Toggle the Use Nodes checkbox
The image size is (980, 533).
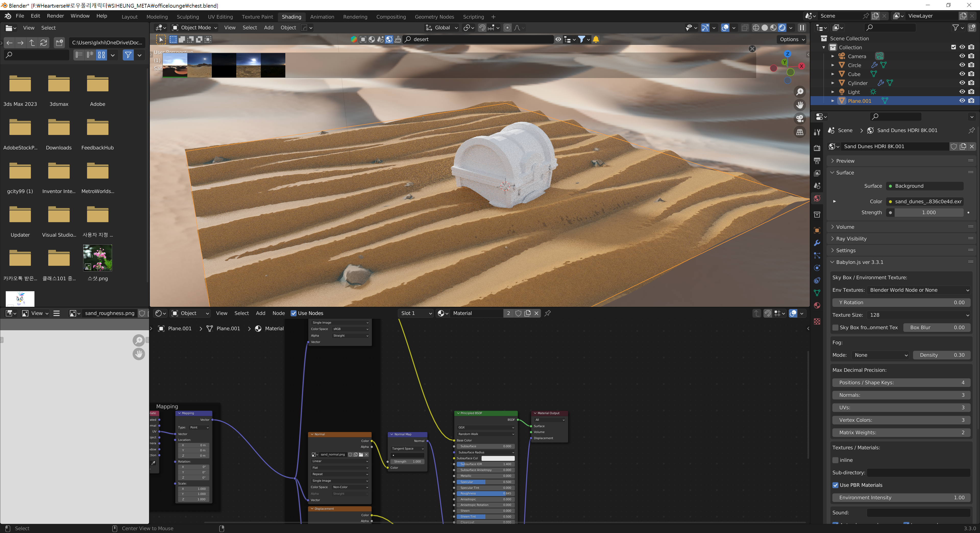tap(293, 313)
